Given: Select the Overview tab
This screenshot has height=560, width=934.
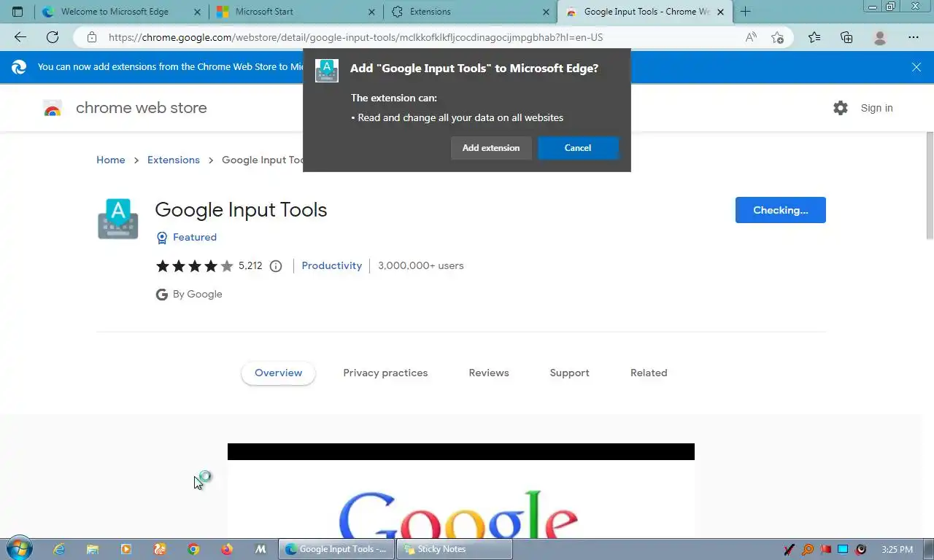Looking at the screenshot, I should (x=278, y=373).
